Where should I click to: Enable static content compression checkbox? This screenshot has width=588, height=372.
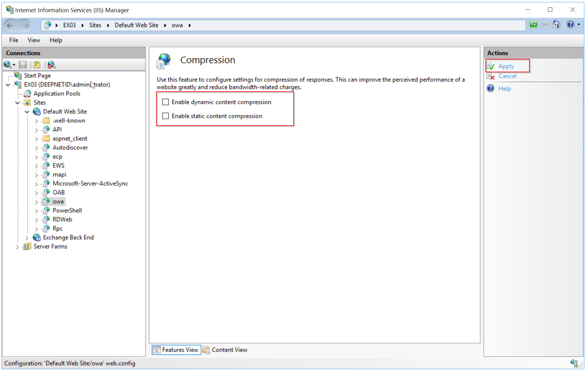pyautogui.click(x=166, y=116)
